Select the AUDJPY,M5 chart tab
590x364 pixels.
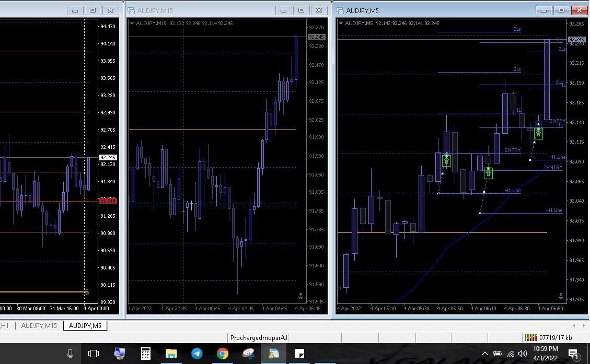(85, 326)
